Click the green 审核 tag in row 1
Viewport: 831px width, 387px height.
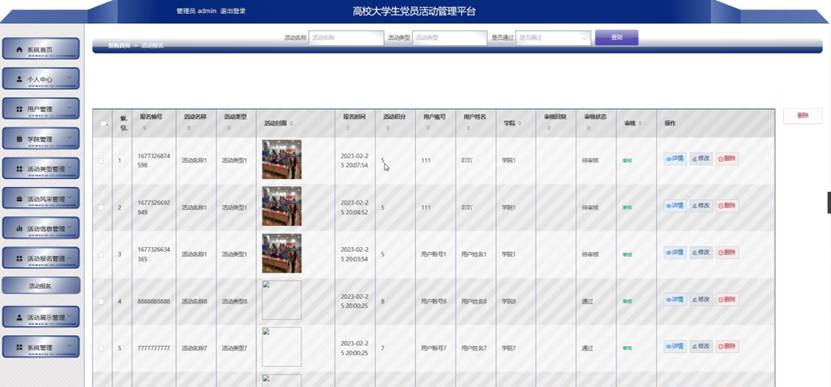[x=627, y=160]
